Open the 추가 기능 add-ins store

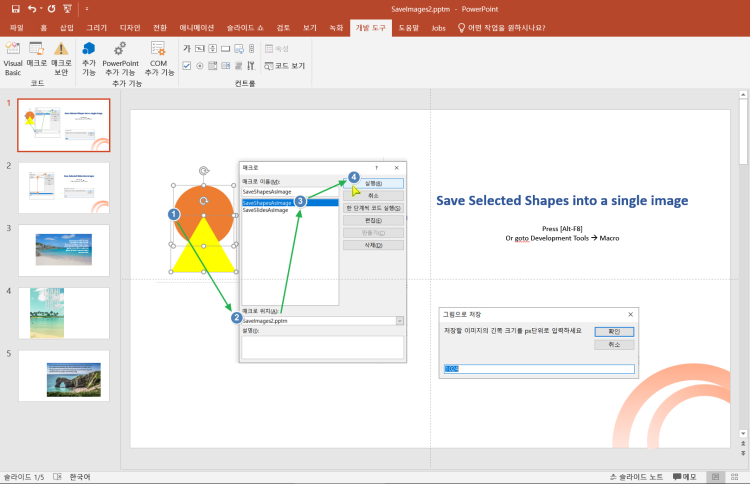click(89, 59)
